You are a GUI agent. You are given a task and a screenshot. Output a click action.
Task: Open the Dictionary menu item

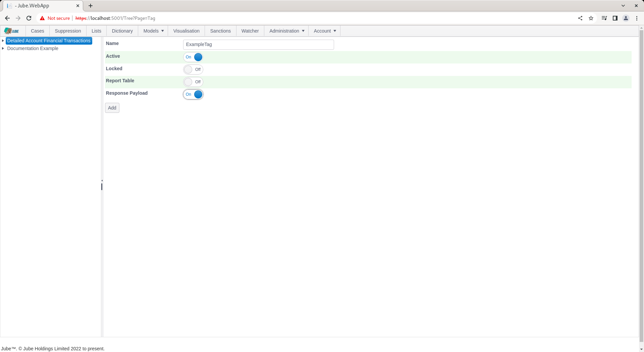pyautogui.click(x=122, y=31)
